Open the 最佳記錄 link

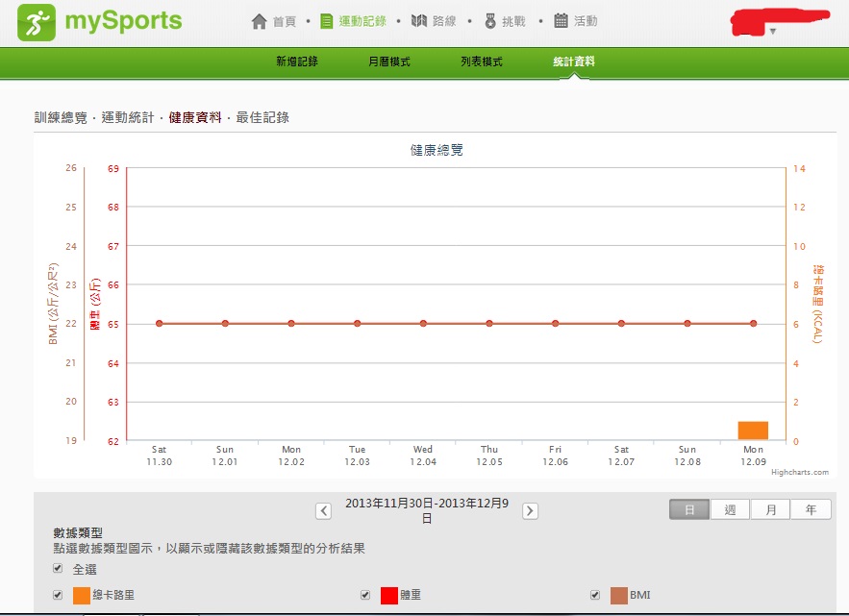pos(262,117)
